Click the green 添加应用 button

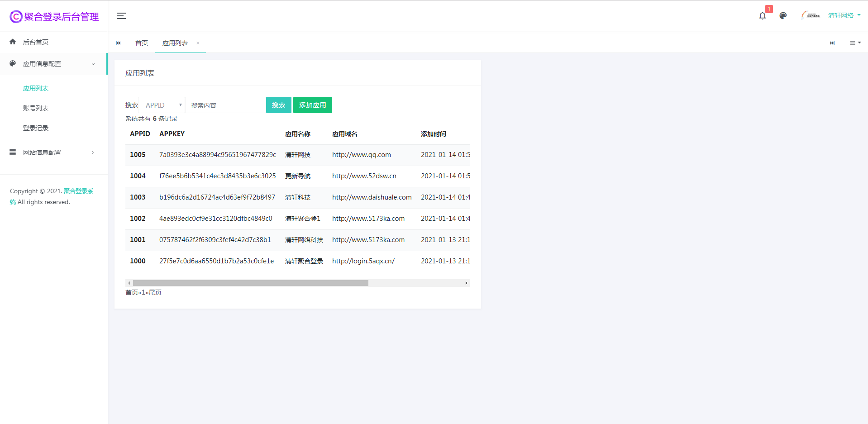click(312, 105)
